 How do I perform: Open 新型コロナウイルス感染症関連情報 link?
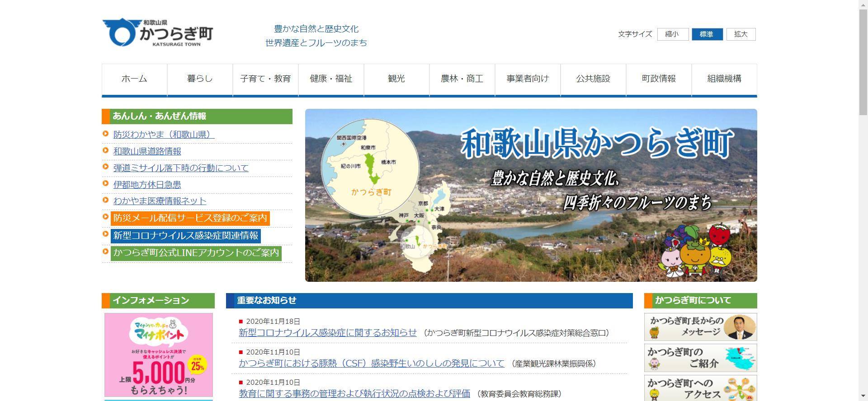(x=186, y=236)
